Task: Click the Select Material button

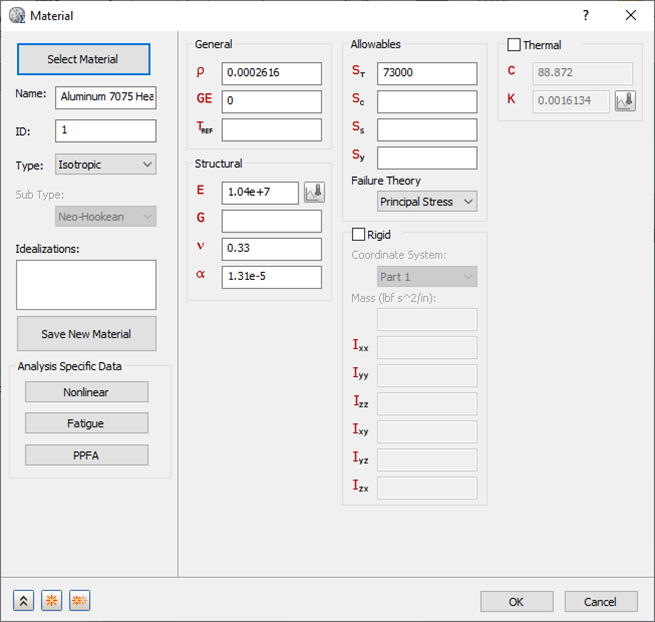Action: [84, 59]
